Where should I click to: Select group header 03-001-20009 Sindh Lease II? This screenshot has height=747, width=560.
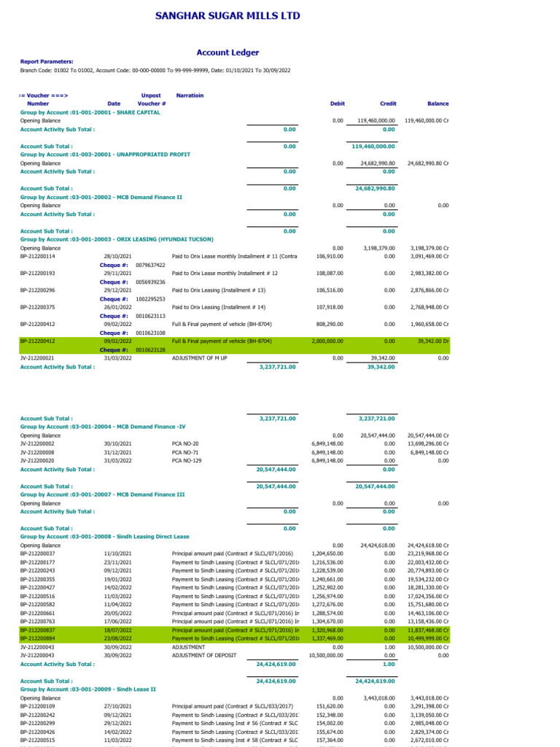coord(87,689)
